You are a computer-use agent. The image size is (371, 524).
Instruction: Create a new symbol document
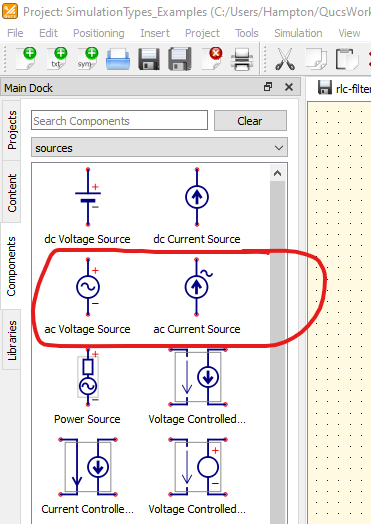(x=88, y=58)
